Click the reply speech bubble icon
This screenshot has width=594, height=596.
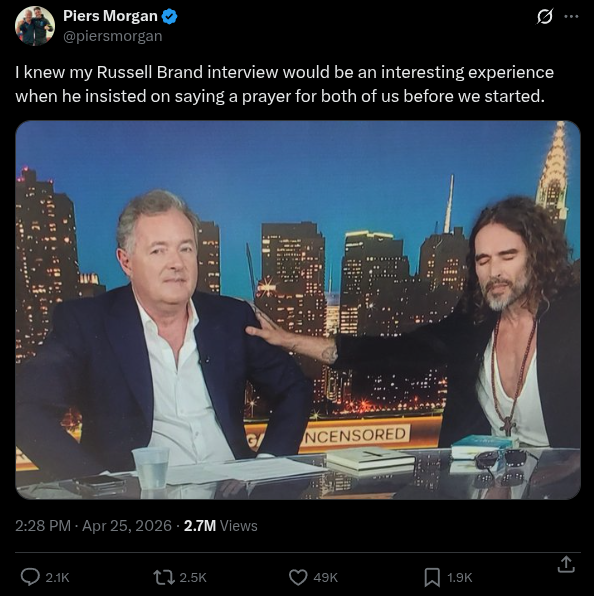[x=30, y=577]
